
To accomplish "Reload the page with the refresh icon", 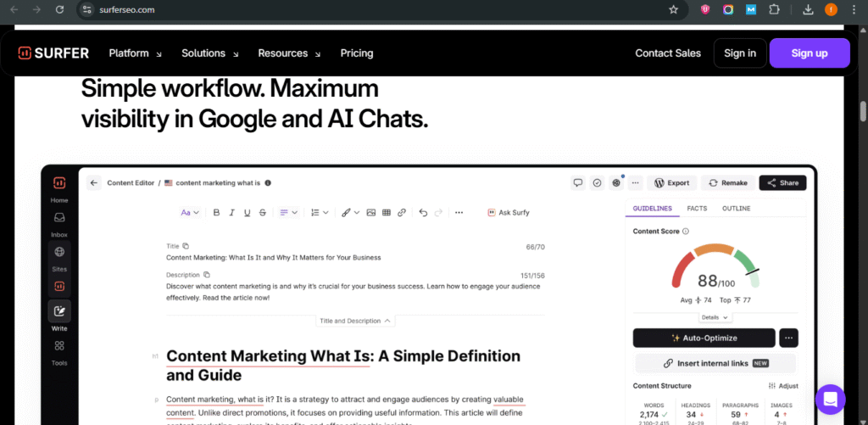I will pos(60,9).
